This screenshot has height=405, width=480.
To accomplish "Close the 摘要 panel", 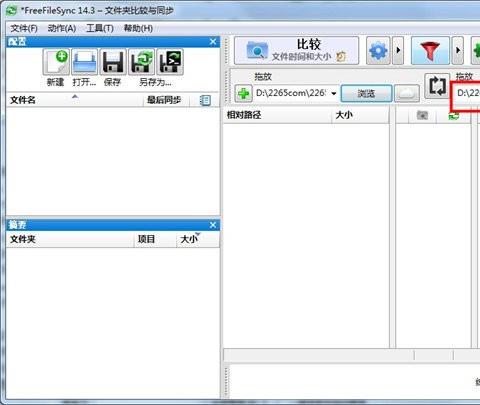I will point(213,225).
